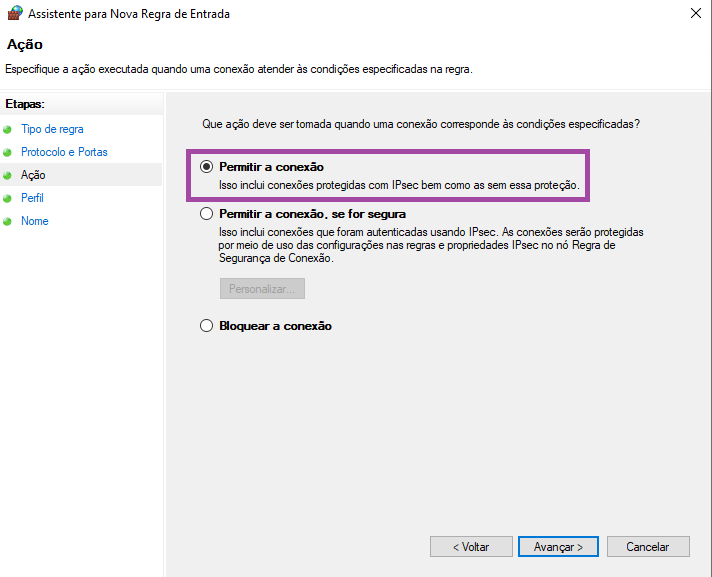712x577 pixels.
Task: Jump to the 'Perfil' step
Action: pos(33,198)
